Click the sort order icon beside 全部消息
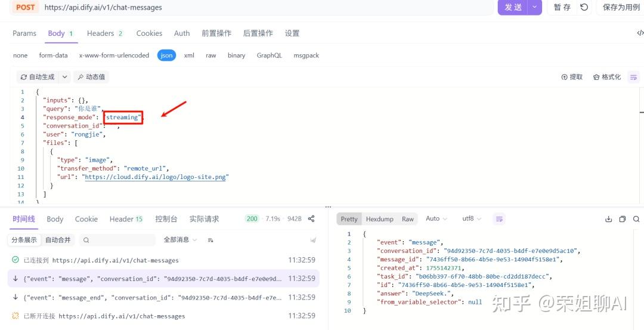The image size is (644, 330). pos(210,239)
